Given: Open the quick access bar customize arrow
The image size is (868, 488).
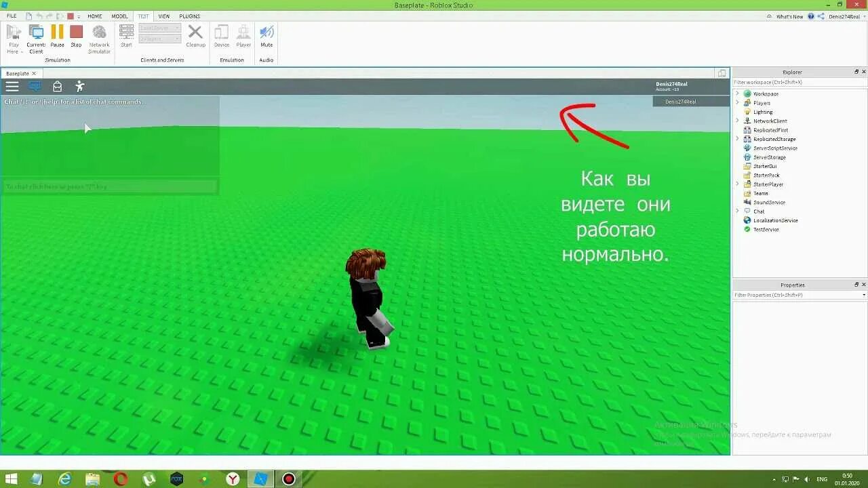Looking at the screenshot, I should tap(79, 16).
